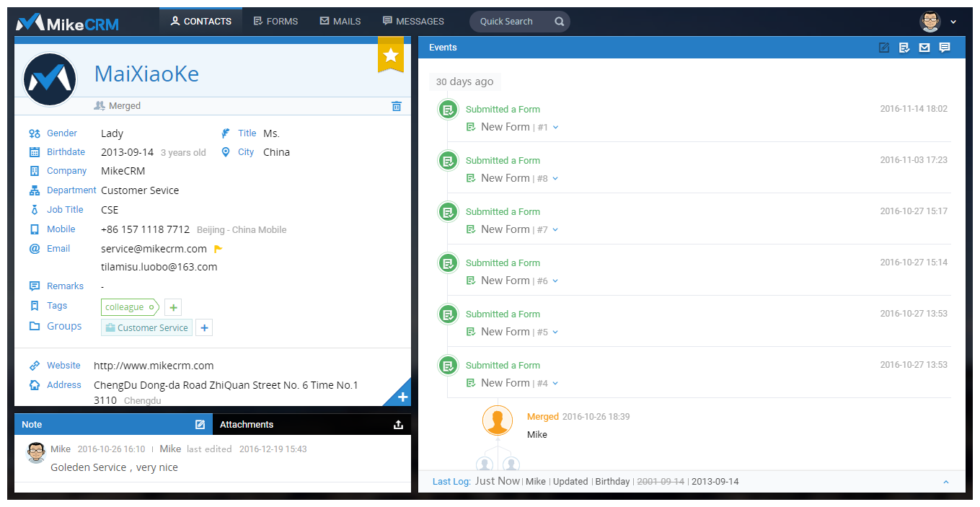Click the Job Title value CSE

pos(110,210)
